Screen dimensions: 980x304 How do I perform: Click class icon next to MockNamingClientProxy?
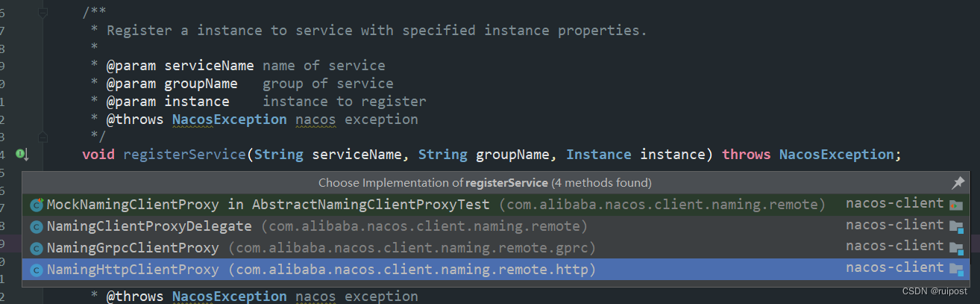(x=36, y=205)
